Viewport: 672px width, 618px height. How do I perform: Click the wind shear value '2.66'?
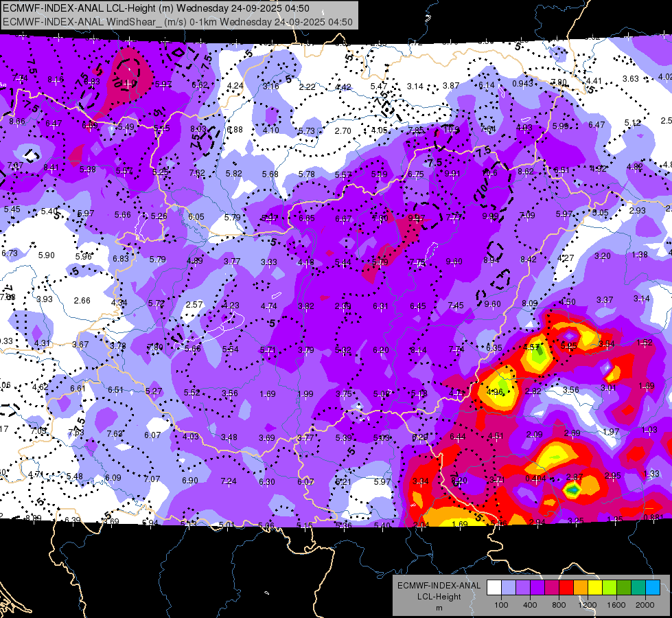pos(82,301)
